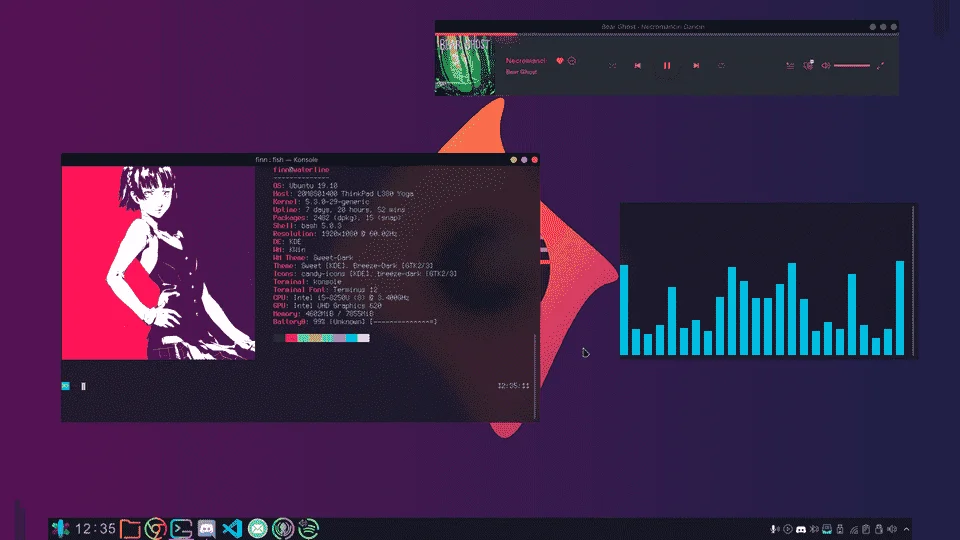This screenshot has width=960, height=540.
Task: Open Discord from the panel launcher
Action: coord(207,528)
